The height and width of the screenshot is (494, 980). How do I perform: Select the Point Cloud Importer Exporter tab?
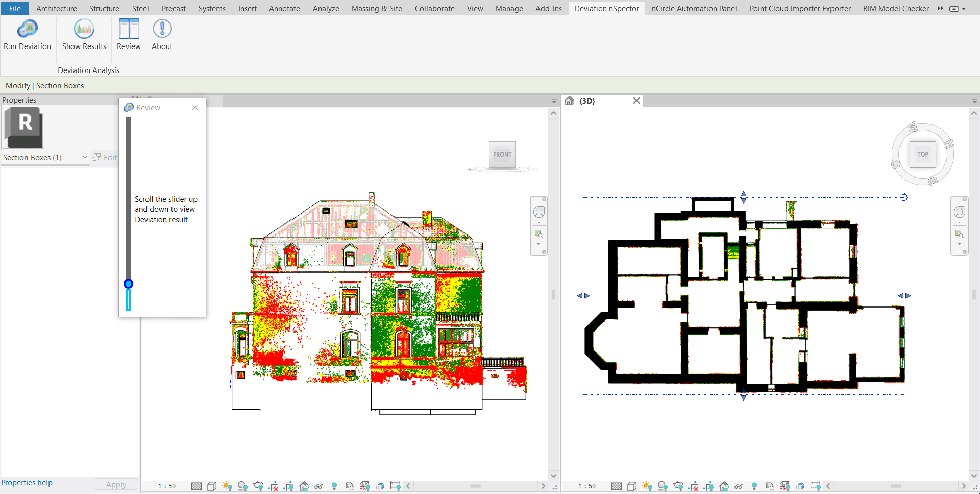(x=800, y=8)
